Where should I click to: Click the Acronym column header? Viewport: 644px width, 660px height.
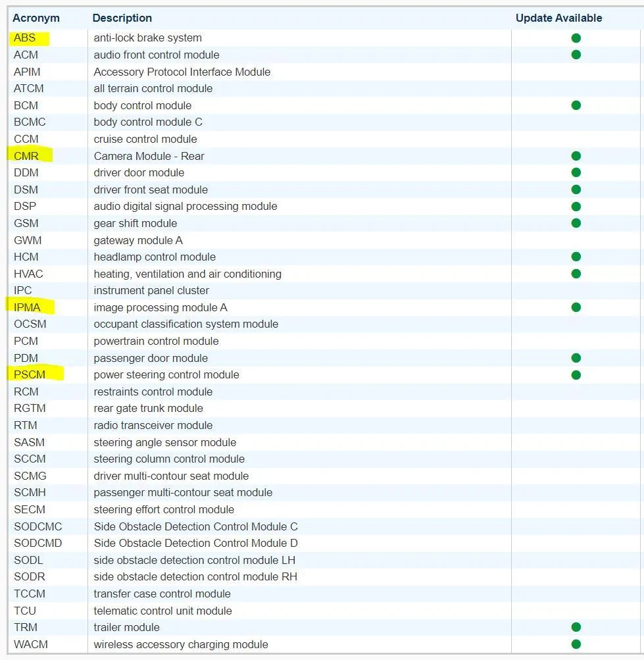coord(36,18)
